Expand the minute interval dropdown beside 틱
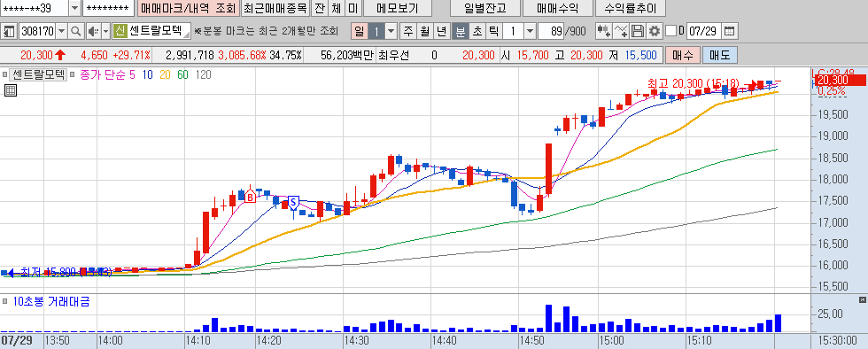868x349 pixels. pos(530,31)
